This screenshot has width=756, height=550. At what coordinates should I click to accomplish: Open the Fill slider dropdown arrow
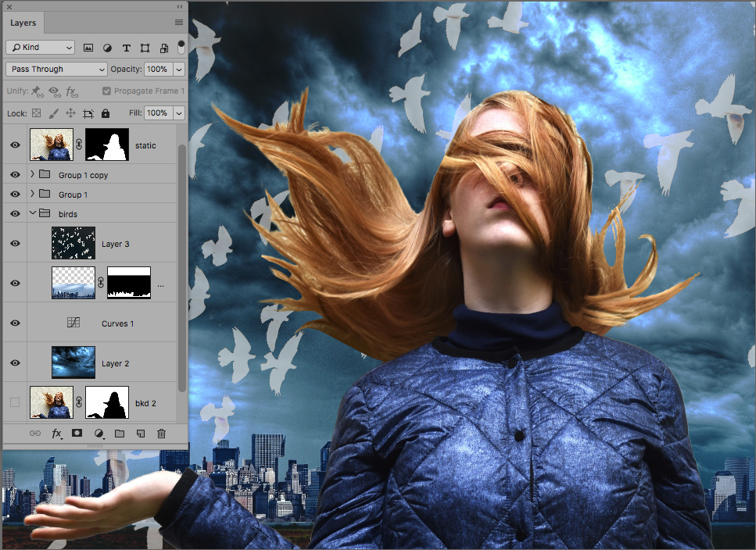coord(179,113)
